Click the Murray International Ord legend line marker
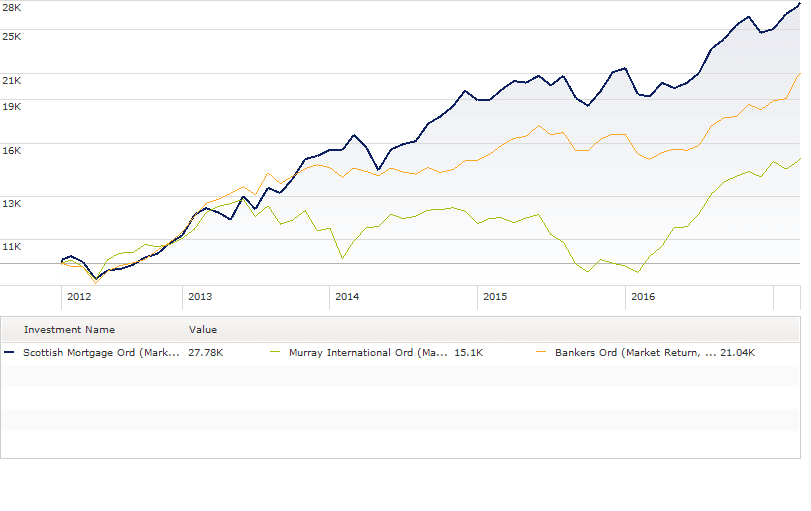Viewport: 811px width, 511px height. pos(275,352)
